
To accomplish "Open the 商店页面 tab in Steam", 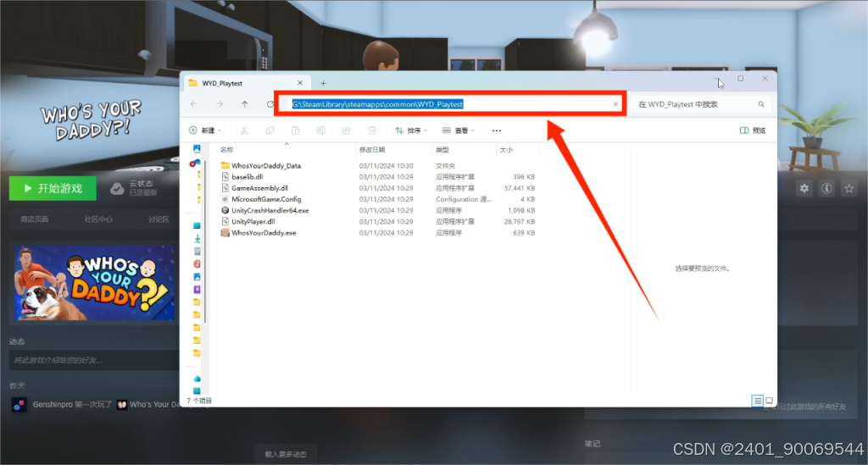I will tap(34, 219).
